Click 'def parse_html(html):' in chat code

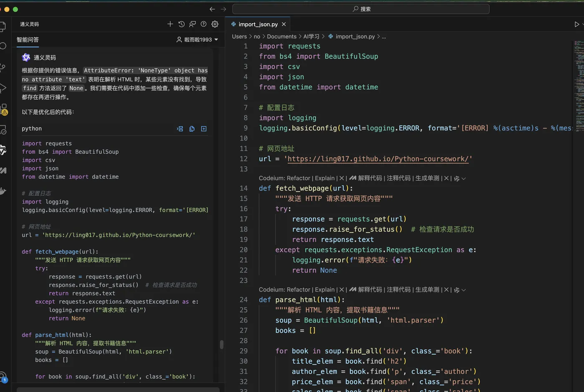coord(56,335)
